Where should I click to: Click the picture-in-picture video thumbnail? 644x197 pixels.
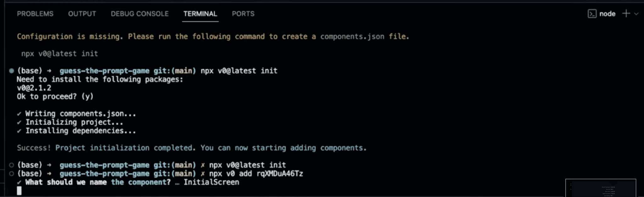click(601, 189)
